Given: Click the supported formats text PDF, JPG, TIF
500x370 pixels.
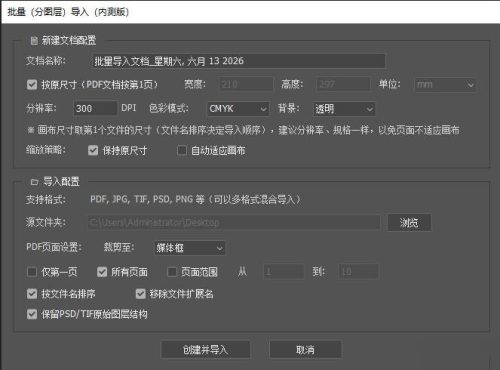Looking at the screenshot, I should (x=195, y=200).
